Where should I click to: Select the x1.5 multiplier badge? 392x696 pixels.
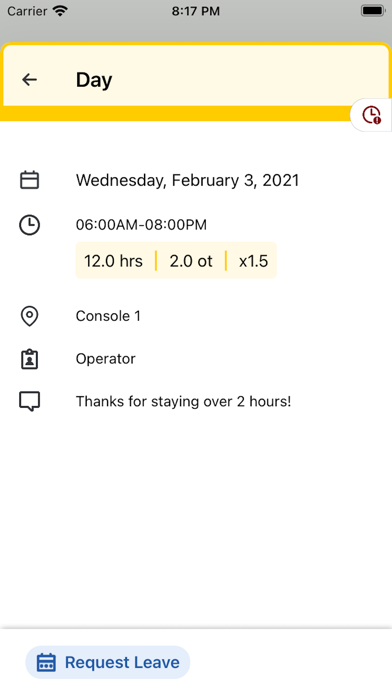point(253,261)
